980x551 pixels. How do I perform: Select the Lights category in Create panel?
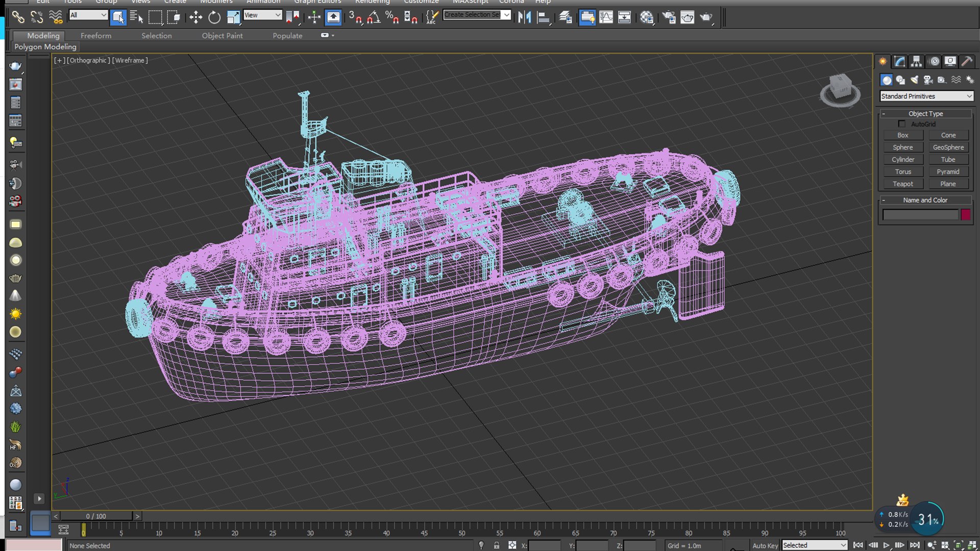click(914, 80)
